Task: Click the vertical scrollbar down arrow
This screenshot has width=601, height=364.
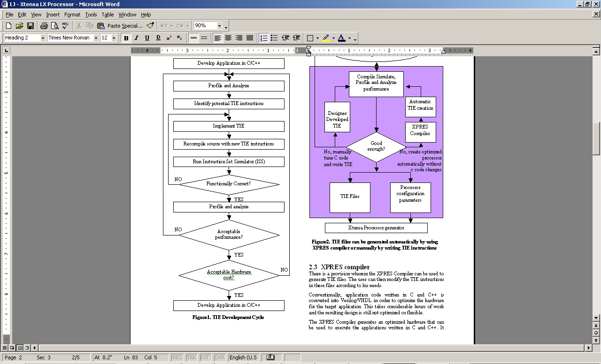Action: point(596,318)
